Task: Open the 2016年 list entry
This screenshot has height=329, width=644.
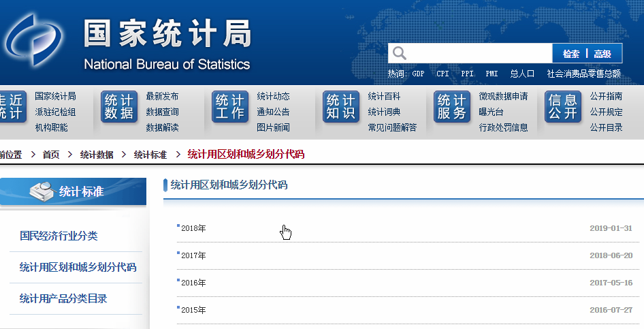Action: coord(193,283)
